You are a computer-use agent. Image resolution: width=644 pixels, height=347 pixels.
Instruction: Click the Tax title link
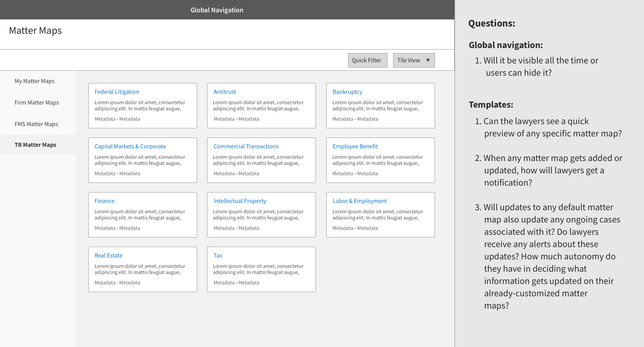(218, 256)
